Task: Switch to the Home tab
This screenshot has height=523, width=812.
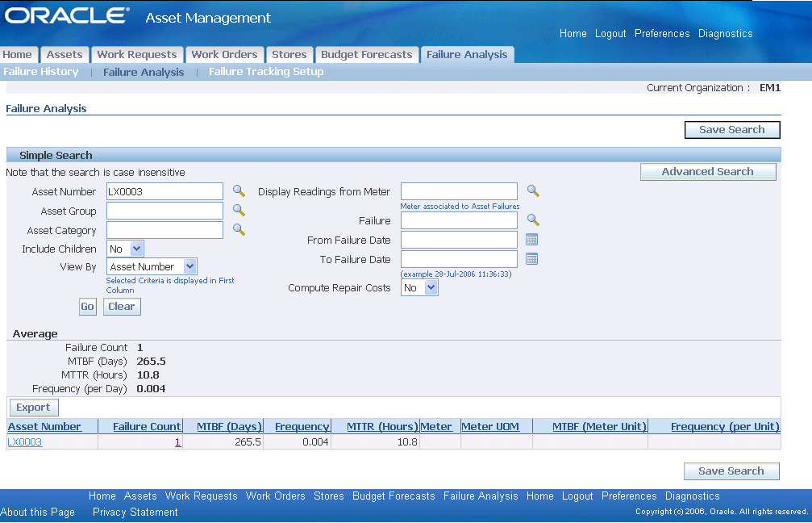Action: tap(18, 54)
